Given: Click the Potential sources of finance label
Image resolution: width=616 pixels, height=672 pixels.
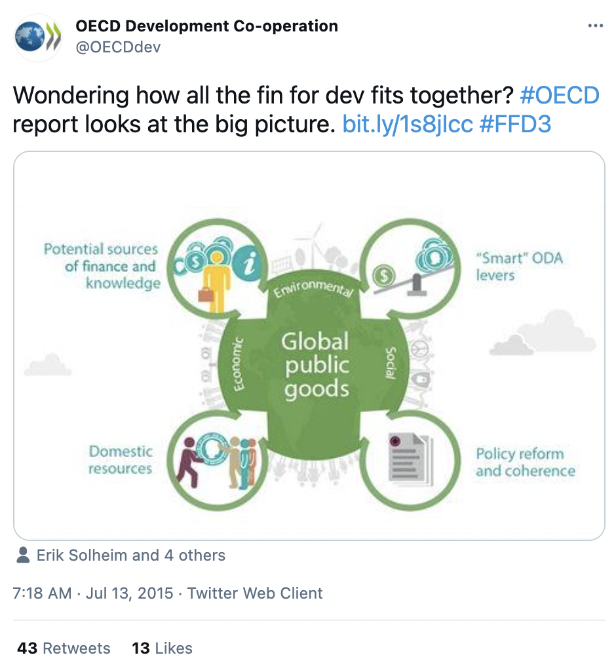Looking at the screenshot, I should pyautogui.click(x=102, y=266).
